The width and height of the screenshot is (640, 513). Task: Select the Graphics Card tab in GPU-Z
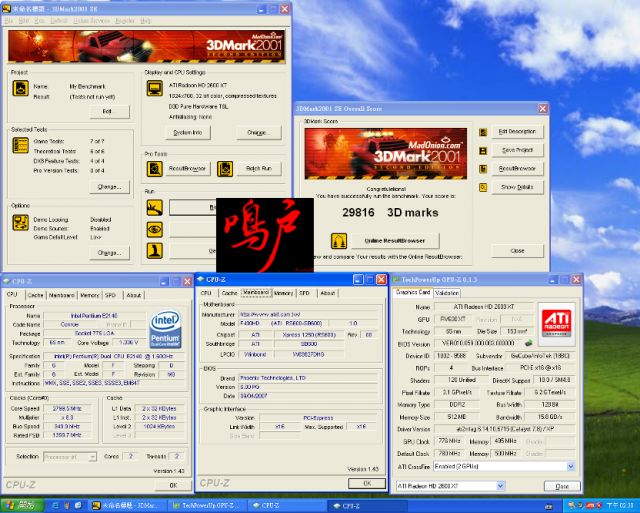coord(413,292)
